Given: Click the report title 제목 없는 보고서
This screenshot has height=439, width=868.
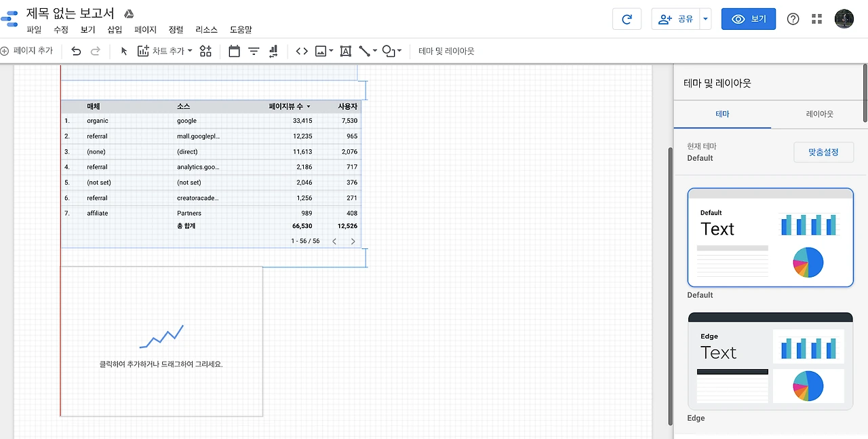Looking at the screenshot, I should [71, 14].
